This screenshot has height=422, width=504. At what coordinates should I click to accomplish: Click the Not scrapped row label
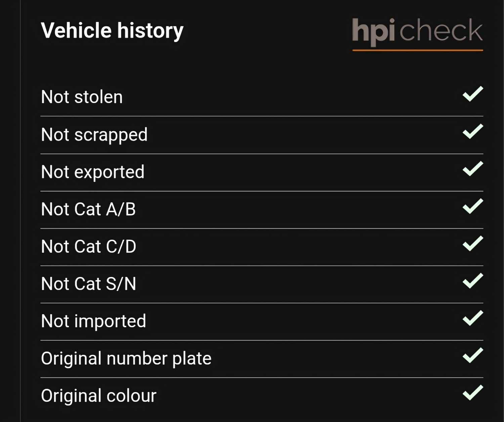pyautogui.click(x=94, y=135)
